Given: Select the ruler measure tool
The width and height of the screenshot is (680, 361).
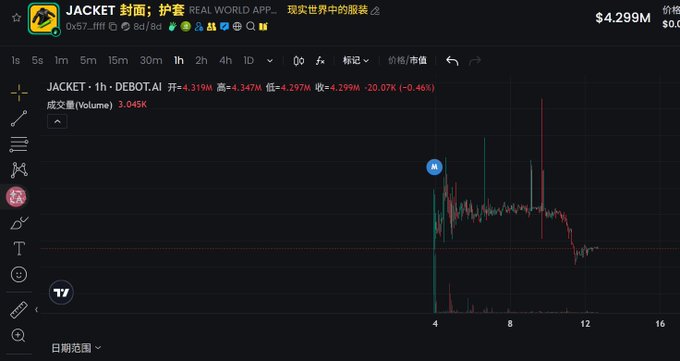Looking at the screenshot, I should click(19, 310).
